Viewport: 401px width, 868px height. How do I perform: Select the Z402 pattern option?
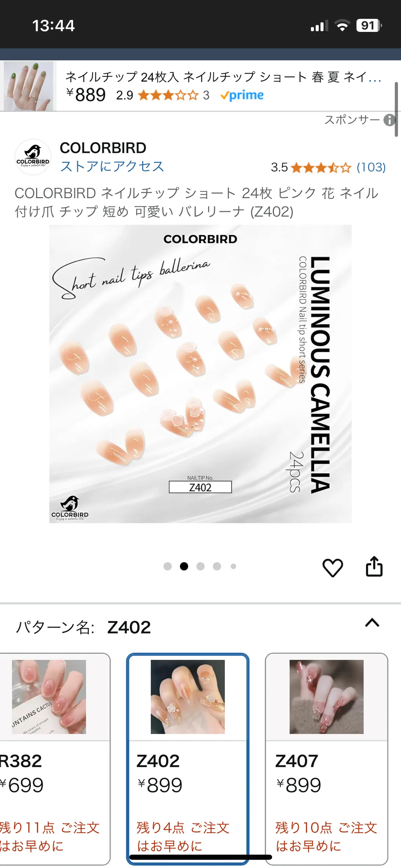coord(188,759)
